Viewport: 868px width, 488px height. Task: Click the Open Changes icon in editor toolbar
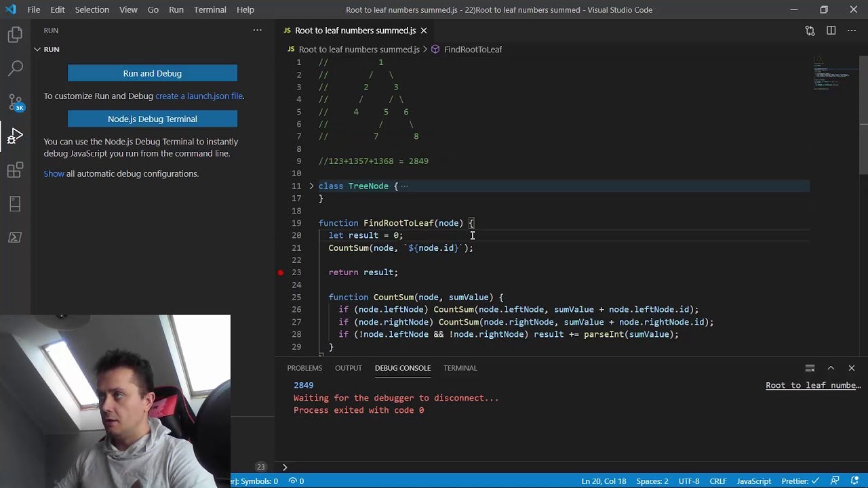(x=810, y=30)
